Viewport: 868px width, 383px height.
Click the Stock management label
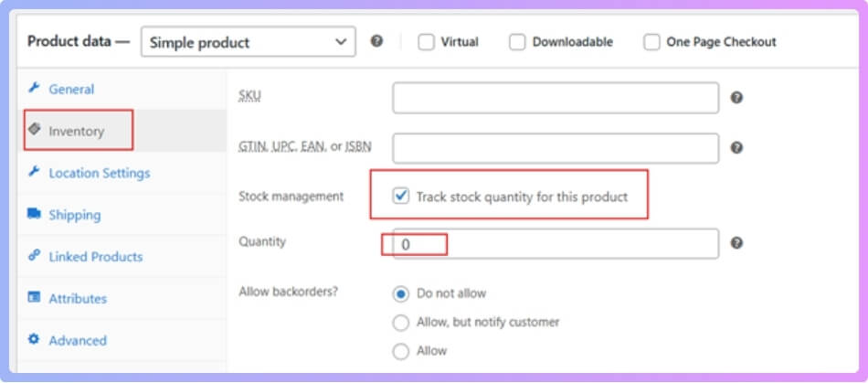pyautogui.click(x=291, y=196)
